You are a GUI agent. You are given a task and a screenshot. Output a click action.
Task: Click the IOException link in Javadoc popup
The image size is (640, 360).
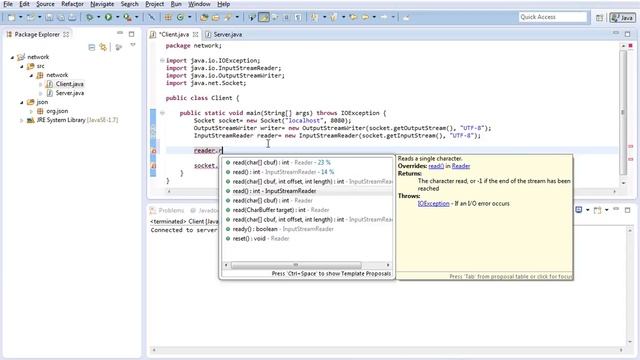pyautogui.click(x=433, y=204)
